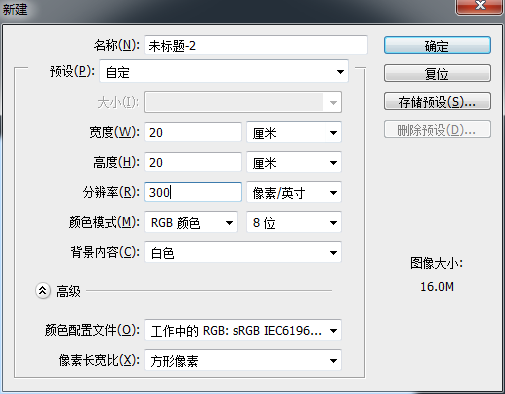Click the 确定 button

click(437, 45)
